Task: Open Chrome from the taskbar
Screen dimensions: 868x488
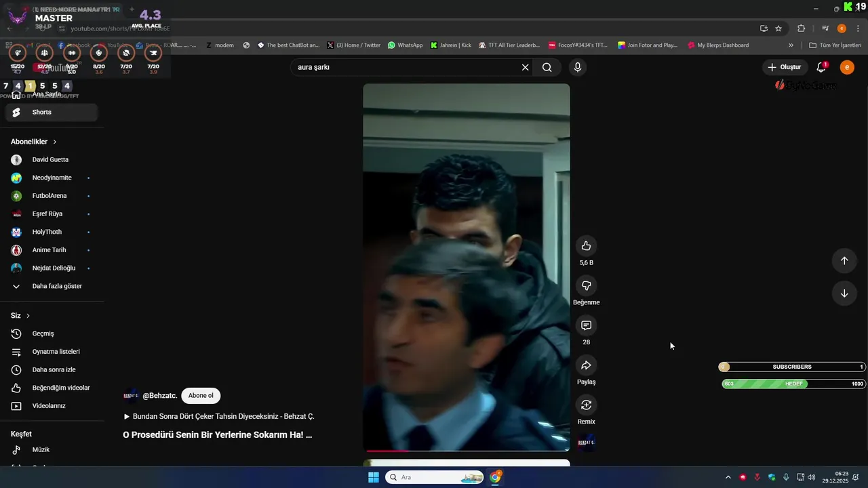Action: pos(496,477)
